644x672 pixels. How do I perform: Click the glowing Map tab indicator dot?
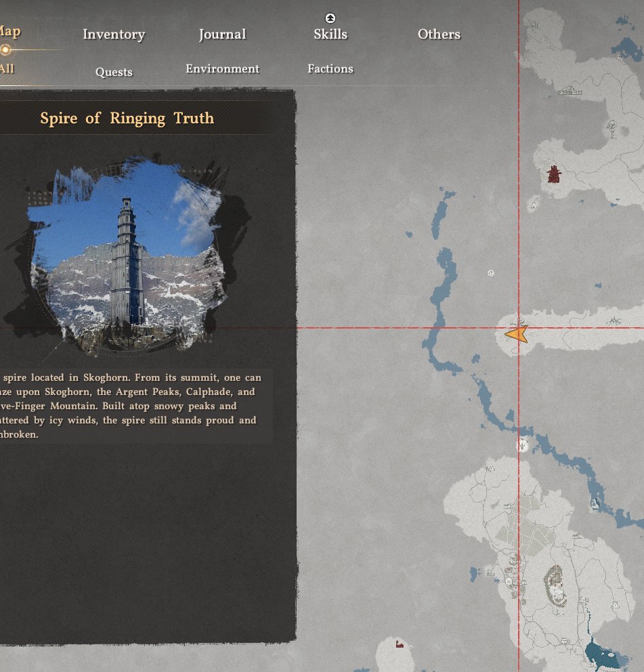[x=5, y=49]
